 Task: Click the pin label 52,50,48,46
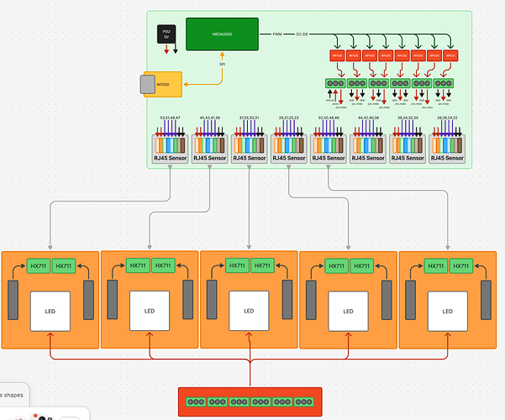[x=329, y=118]
